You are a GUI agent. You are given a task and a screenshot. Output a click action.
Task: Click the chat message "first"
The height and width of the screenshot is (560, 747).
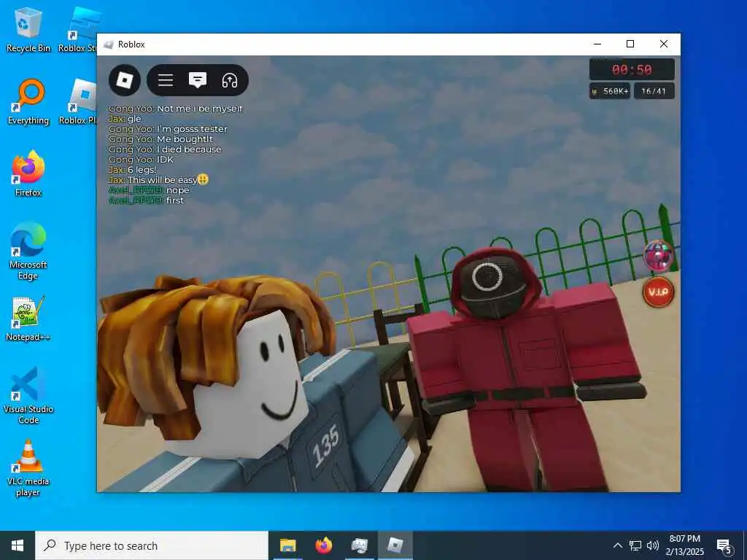coord(146,200)
